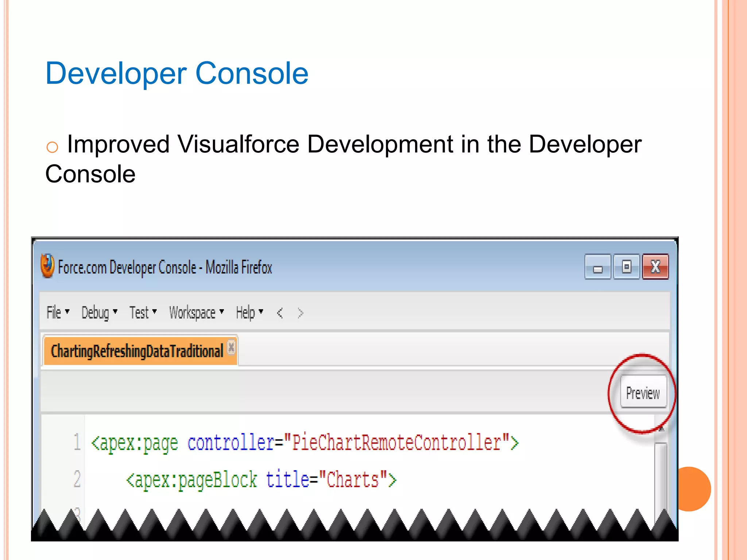Click the "PieChartRemoteController" string in code
The width and height of the screenshot is (747, 560).
tap(396, 442)
